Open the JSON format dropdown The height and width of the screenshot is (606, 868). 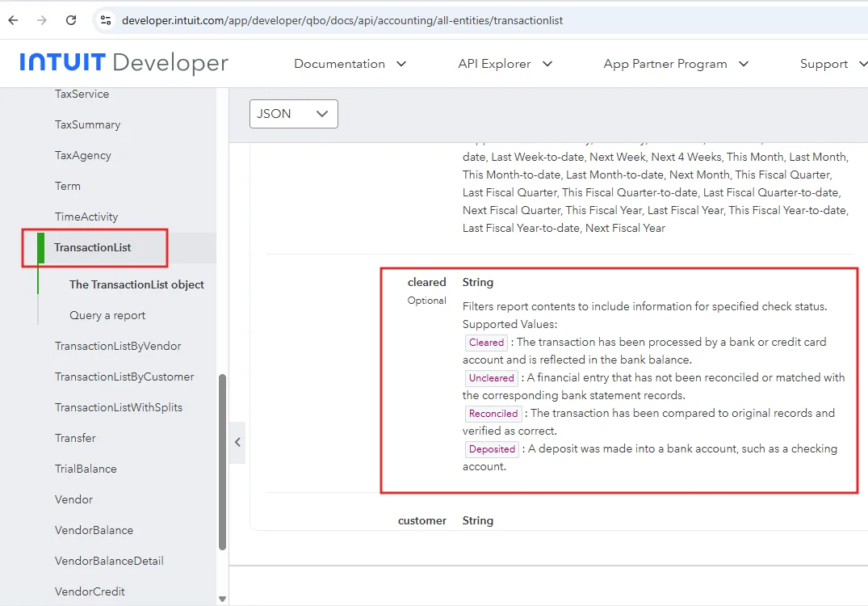(x=293, y=114)
